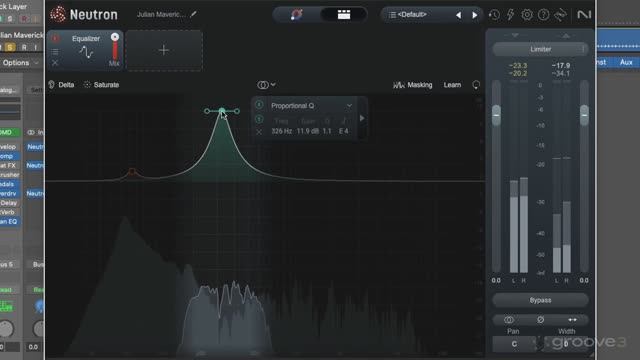
Task: Toggle Equalizer module power button
Action: 56,38
